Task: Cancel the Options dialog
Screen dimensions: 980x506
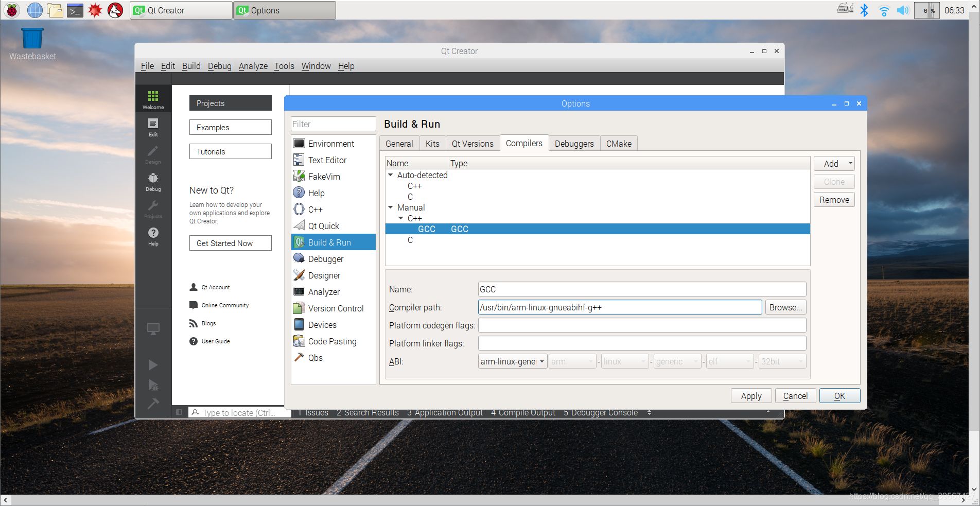Action: point(795,396)
